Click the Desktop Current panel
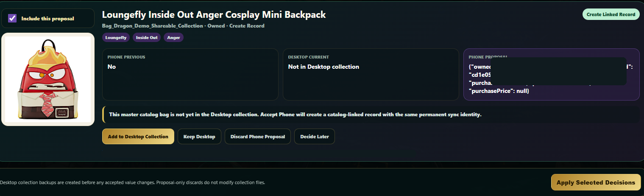 coord(371,75)
